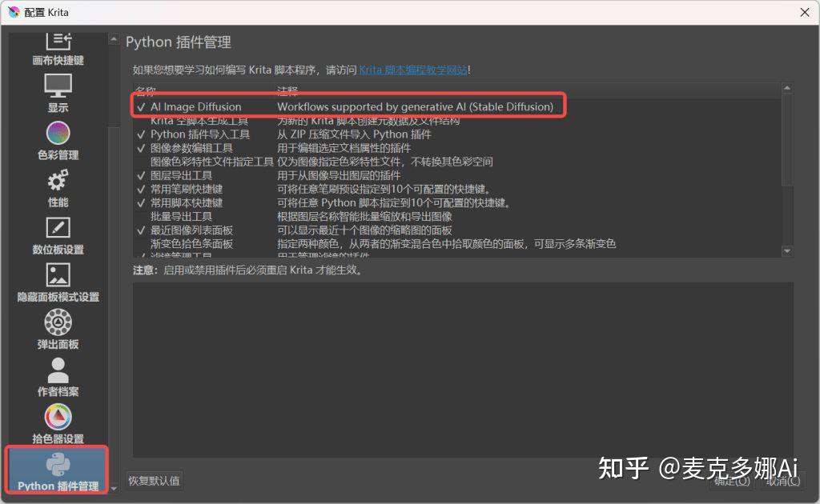Click the empty plugin details text area
The image size is (820, 504).
[463, 370]
